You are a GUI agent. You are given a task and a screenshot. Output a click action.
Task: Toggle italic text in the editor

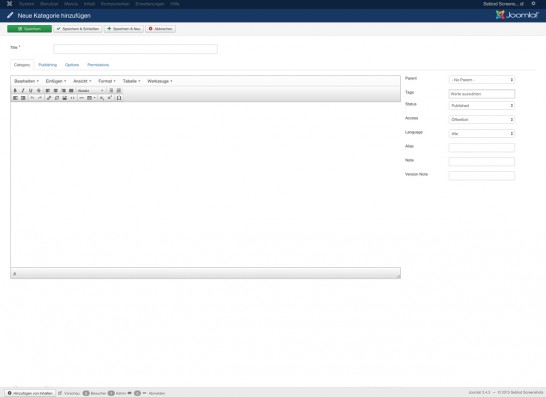(23, 91)
